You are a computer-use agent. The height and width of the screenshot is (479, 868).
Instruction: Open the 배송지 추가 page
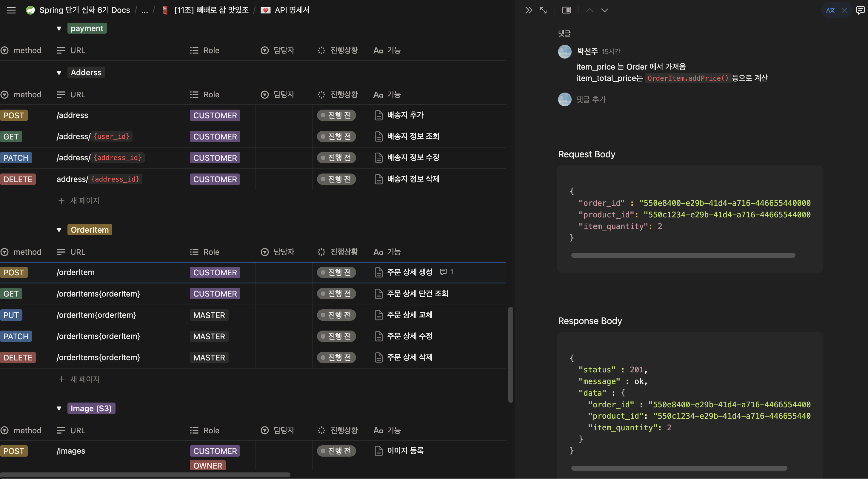tap(405, 115)
